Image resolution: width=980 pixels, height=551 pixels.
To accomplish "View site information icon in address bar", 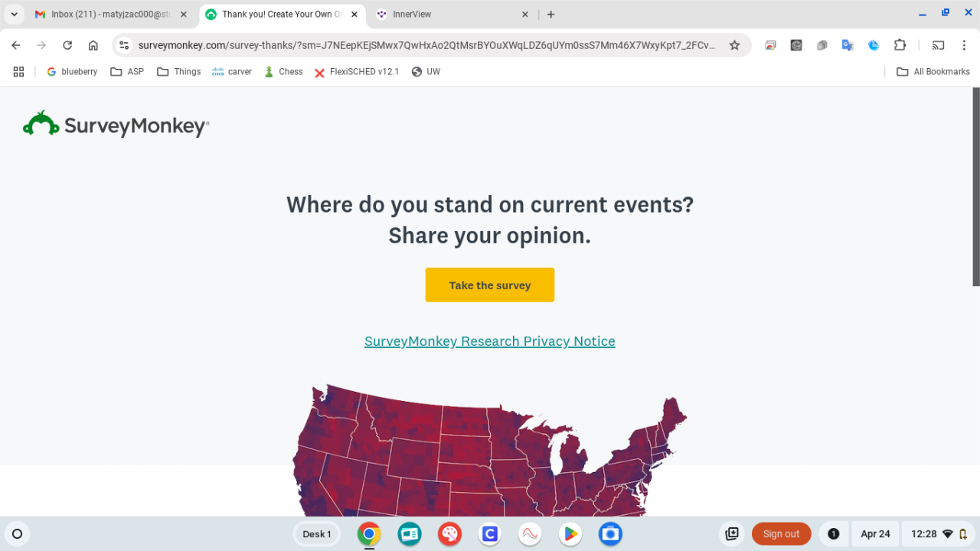I will click(125, 45).
